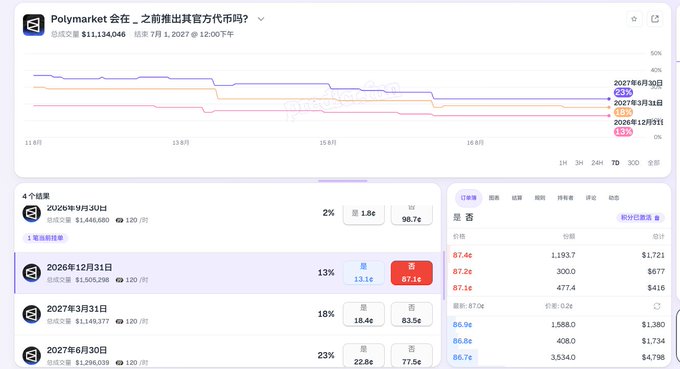Open the market title dropdown chevron
Screen dimensions: 680x369
(261, 19)
